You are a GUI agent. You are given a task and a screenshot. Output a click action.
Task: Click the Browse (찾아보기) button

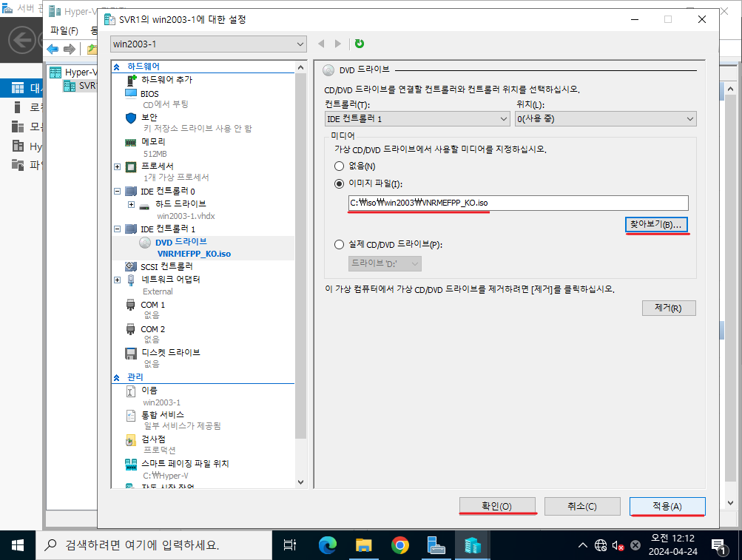656,224
